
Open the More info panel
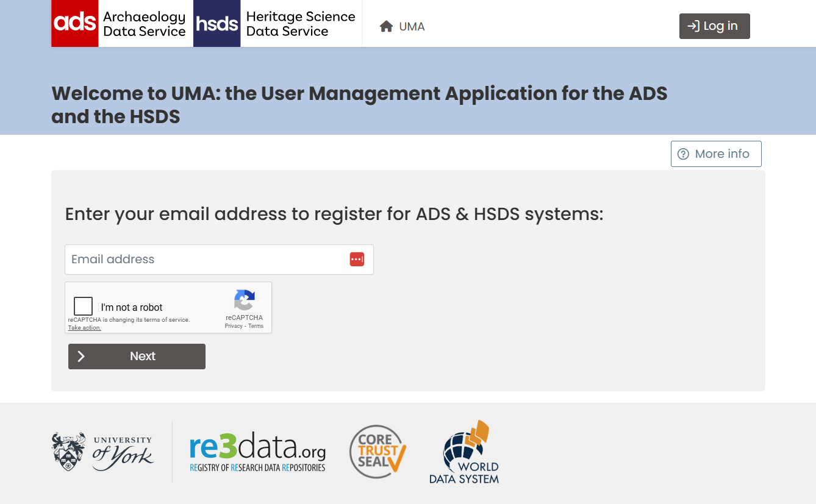(x=716, y=154)
